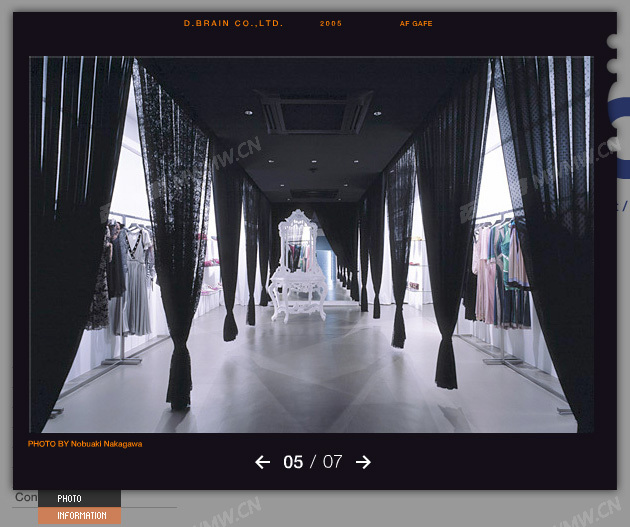The image size is (630, 527).
Task: Click the 07 total photo count
Action: [x=332, y=462]
